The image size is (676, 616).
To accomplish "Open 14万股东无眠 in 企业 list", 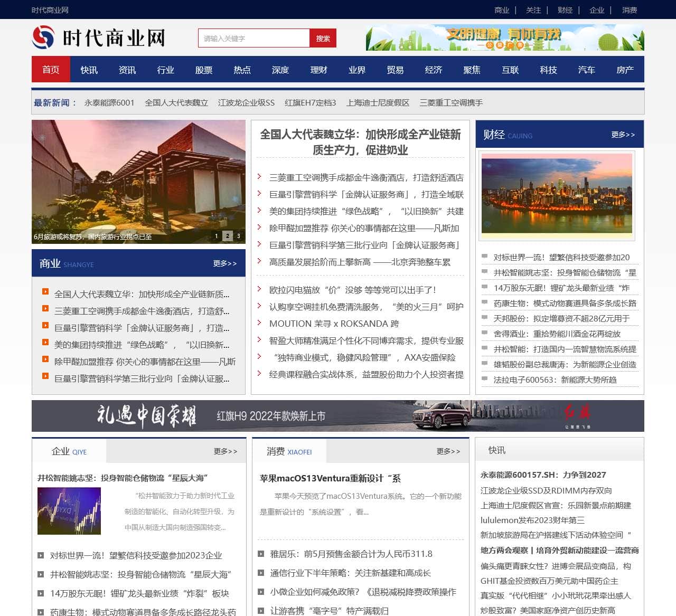I will click(139, 593).
